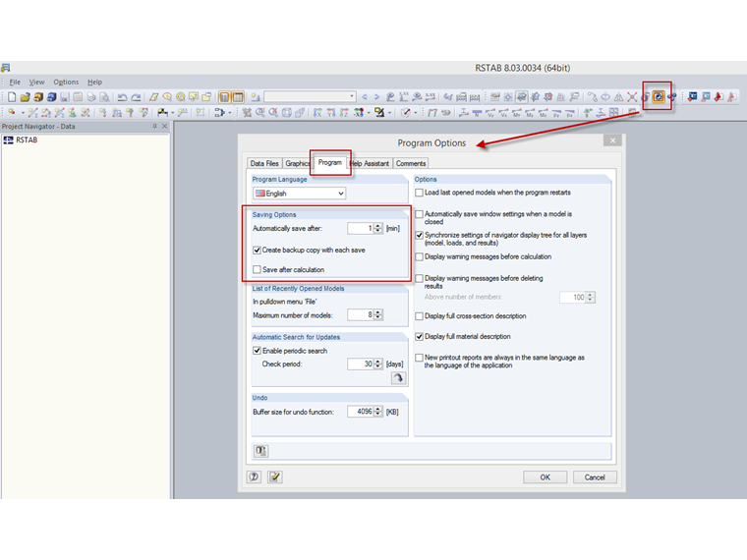Check Display warning messages before calculation
The width and height of the screenshot is (747, 560).
tap(420, 256)
